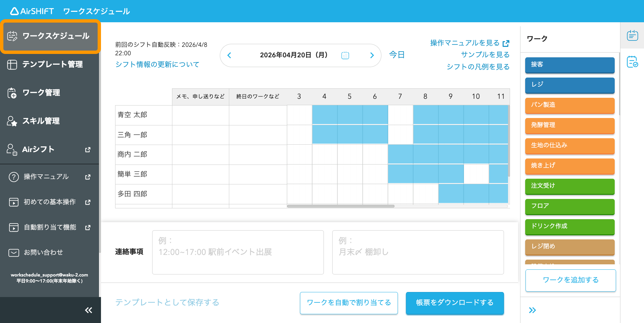Select the レジ work tag
Viewport: 644px width, 323px height.
pyautogui.click(x=570, y=85)
